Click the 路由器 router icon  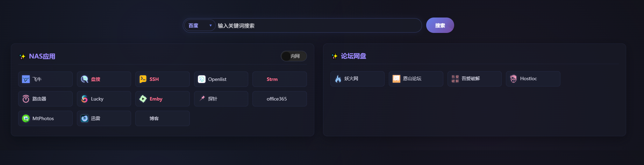26,99
